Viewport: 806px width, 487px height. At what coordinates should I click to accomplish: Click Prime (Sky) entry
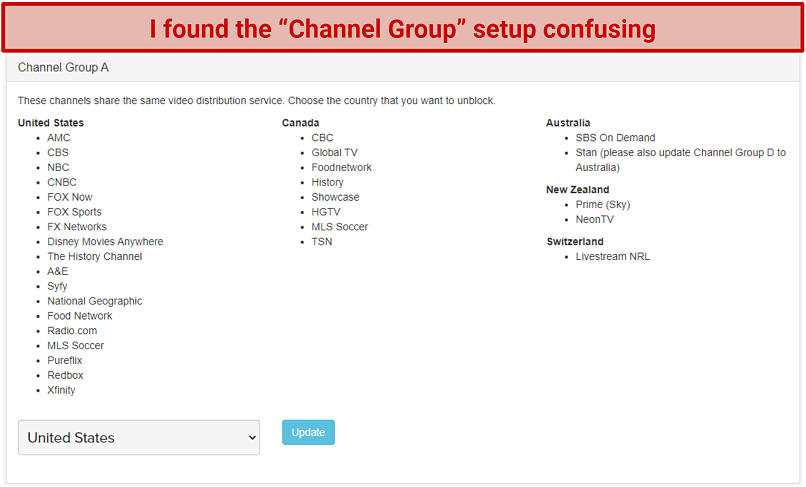603,205
